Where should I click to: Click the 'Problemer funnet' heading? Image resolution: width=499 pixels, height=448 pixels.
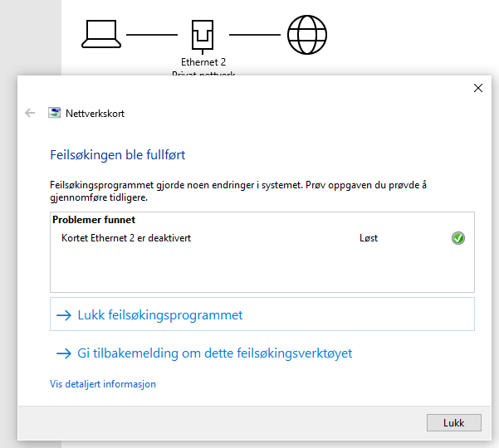point(94,220)
